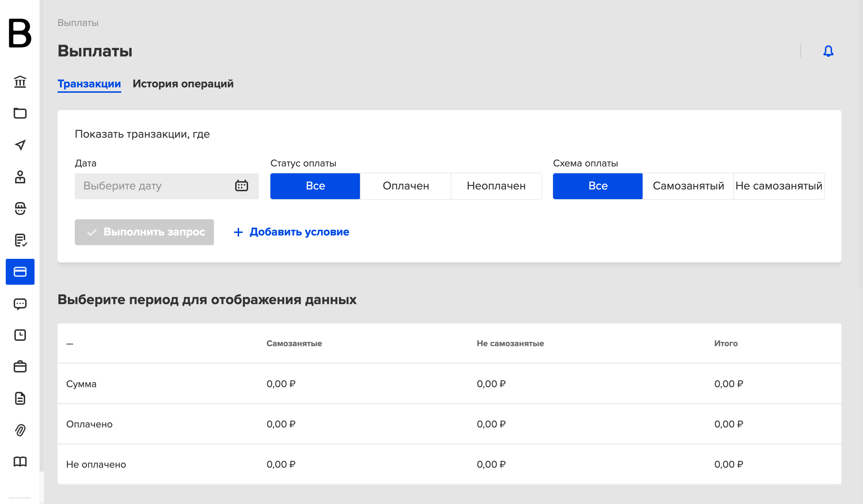Open the briefcase sidebar icon

(20, 367)
